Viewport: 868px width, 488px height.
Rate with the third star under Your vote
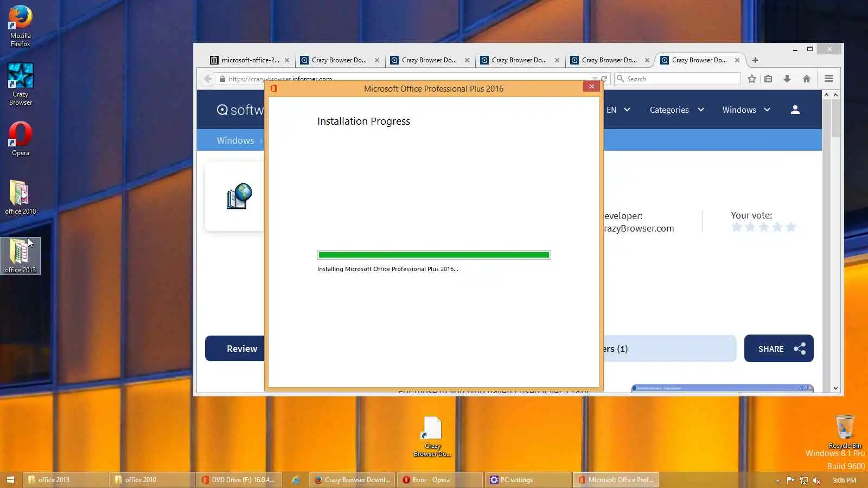click(764, 227)
